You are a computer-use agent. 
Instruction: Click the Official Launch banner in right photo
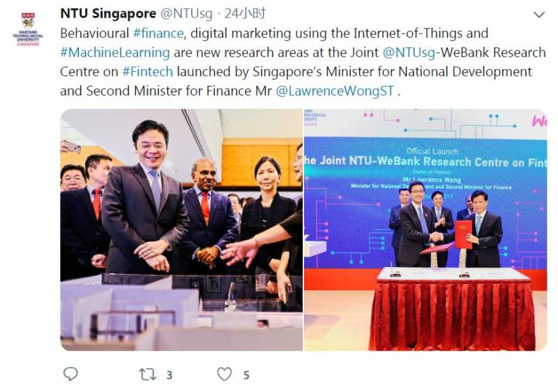(x=425, y=167)
